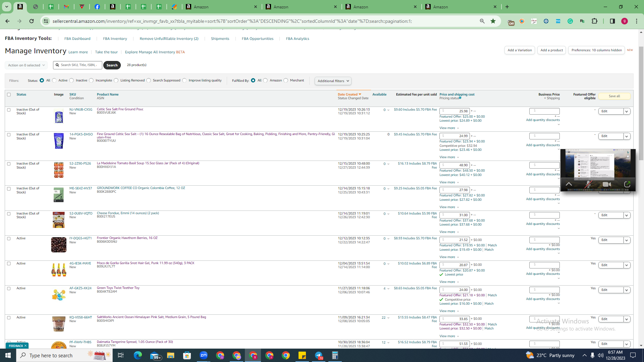Open Preferences: 10 columns hidden
Viewport: 644px width, 362px height.
pyautogui.click(x=596, y=50)
